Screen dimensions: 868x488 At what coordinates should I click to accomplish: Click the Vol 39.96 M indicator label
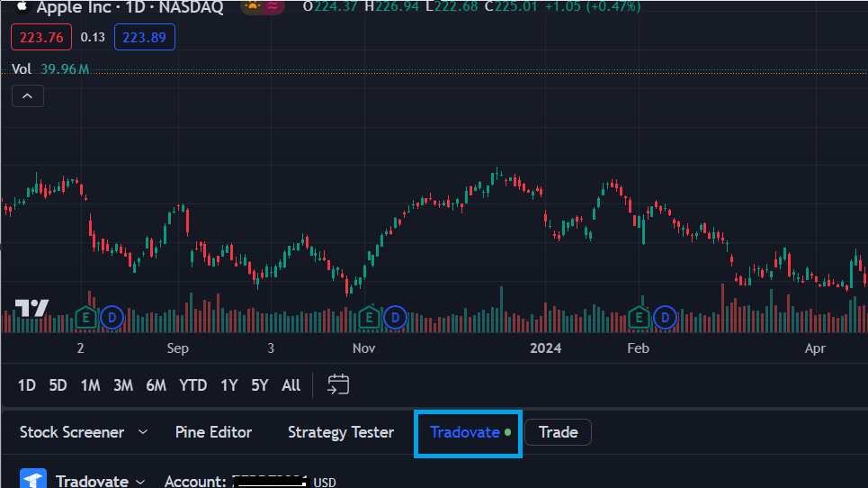click(x=50, y=69)
